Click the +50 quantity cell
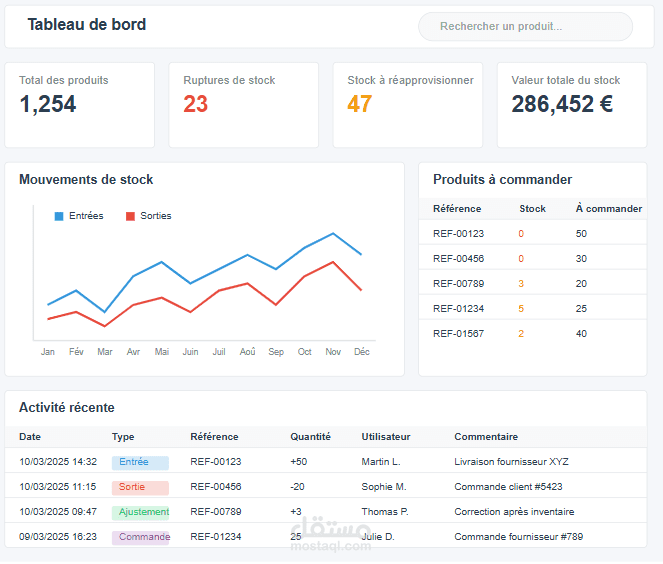Screen dimensions: 663x564 pyautogui.click(x=299, y=462)
